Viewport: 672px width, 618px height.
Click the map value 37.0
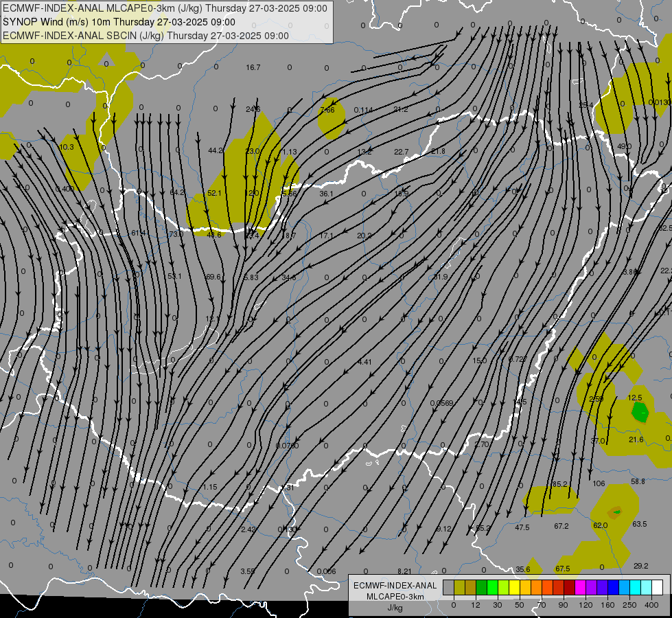click(597, 441)
